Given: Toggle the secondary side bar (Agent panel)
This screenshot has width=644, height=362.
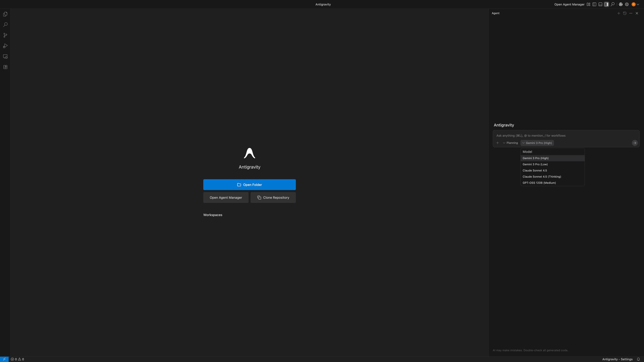Looking at the screenshot, I should [606, 4].
